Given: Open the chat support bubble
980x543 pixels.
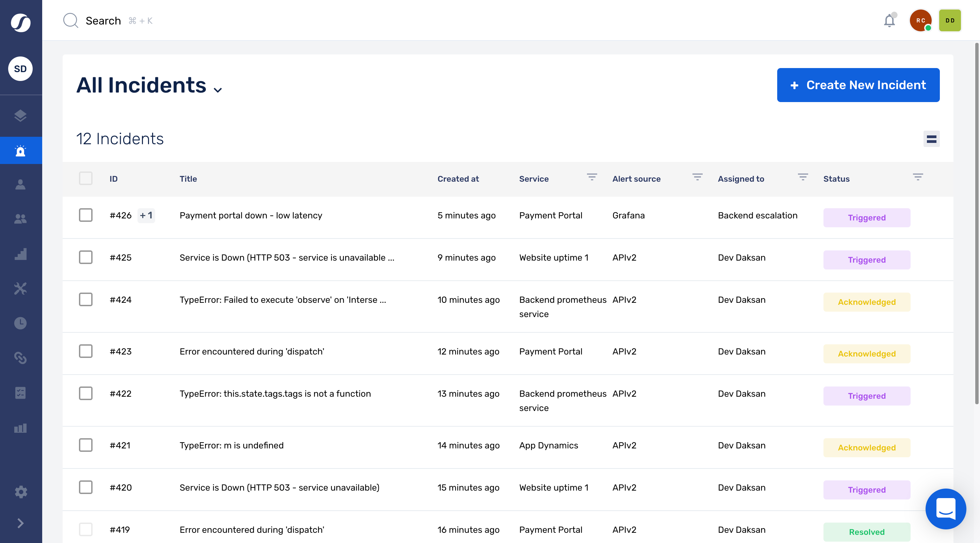Looking at the screenshot, I should tap(945, 509).
